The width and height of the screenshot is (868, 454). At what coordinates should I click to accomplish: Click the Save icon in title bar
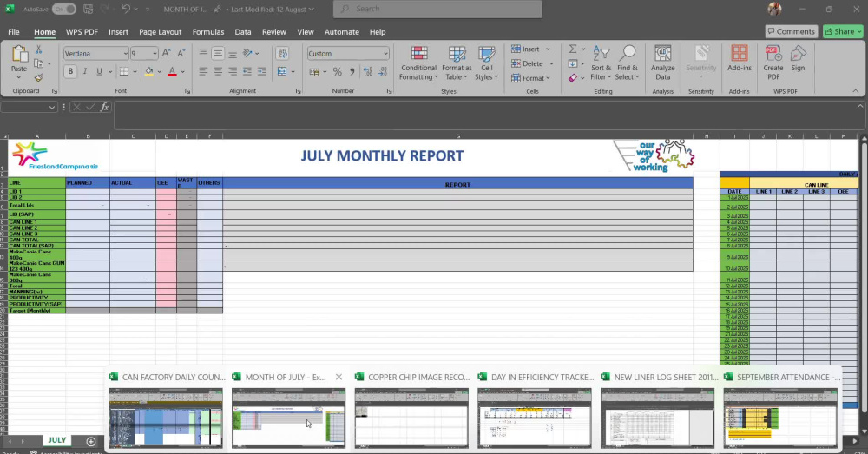click(x=88, y=9)
